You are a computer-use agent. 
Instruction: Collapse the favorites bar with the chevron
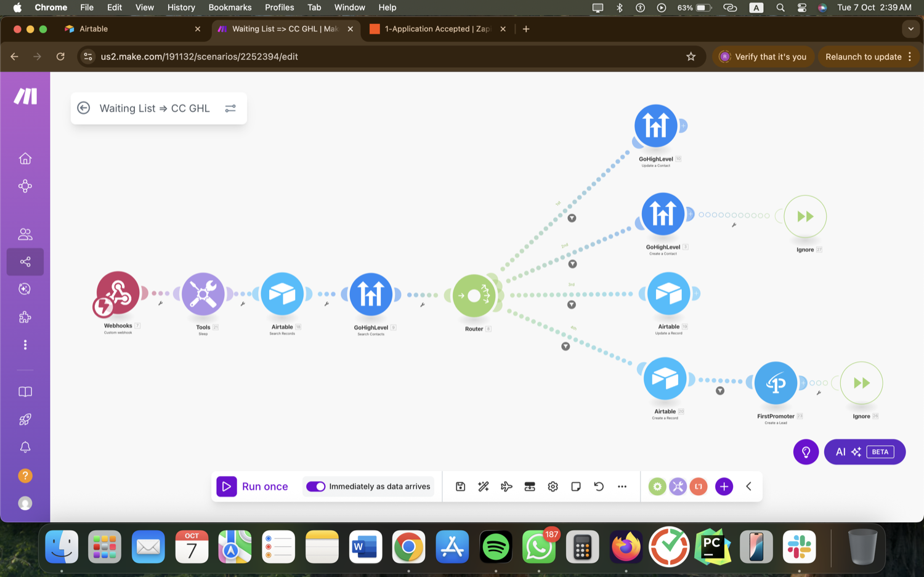[x=748, y=486]
